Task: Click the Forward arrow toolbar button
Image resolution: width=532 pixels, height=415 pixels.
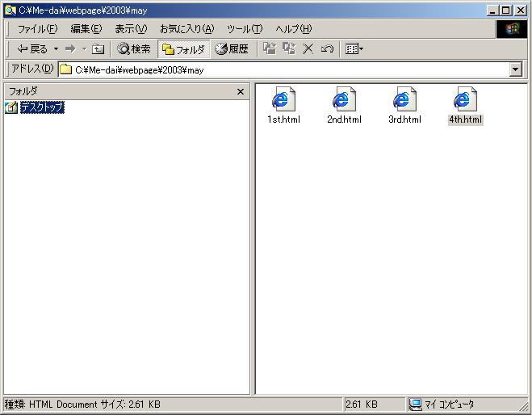Action: tap(70, 49)
